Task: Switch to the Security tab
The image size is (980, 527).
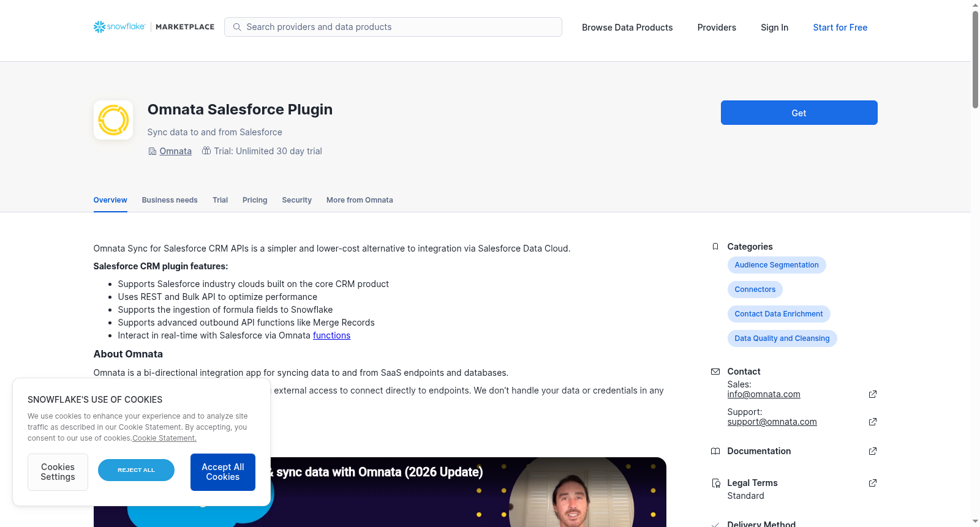Action: point(296,200)
